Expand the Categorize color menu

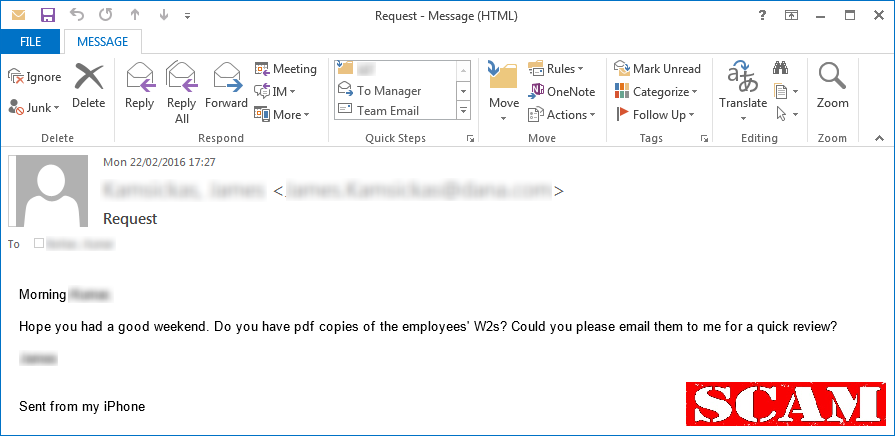[656, 91]
